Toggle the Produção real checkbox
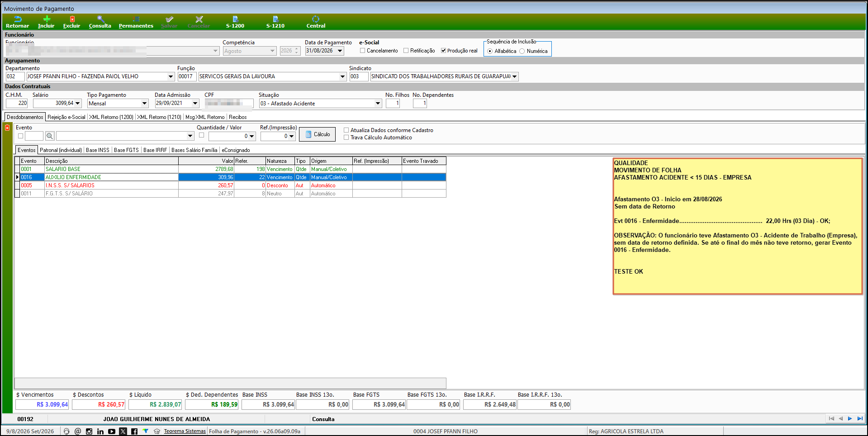This screenshot has width=868, height=436. pyautogui.click(x=443, y=51)
